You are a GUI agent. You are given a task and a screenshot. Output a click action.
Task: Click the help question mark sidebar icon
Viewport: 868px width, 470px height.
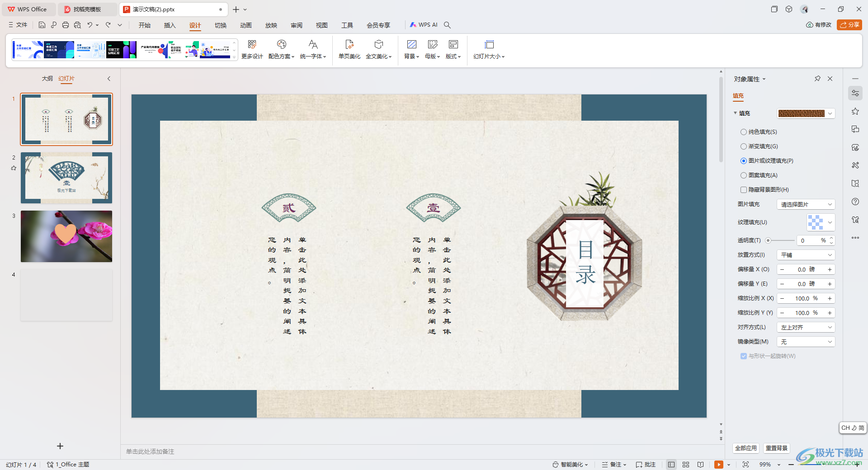point(855,202)
